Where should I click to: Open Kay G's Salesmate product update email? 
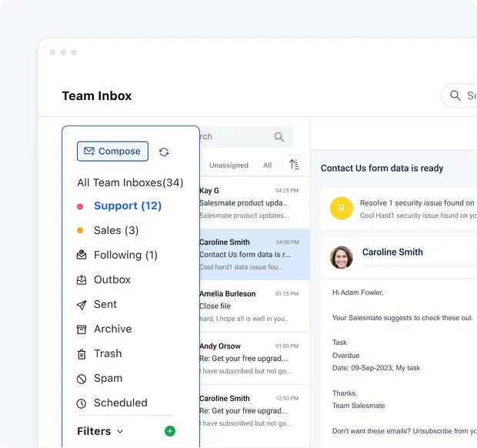click(x=255, y=202)
